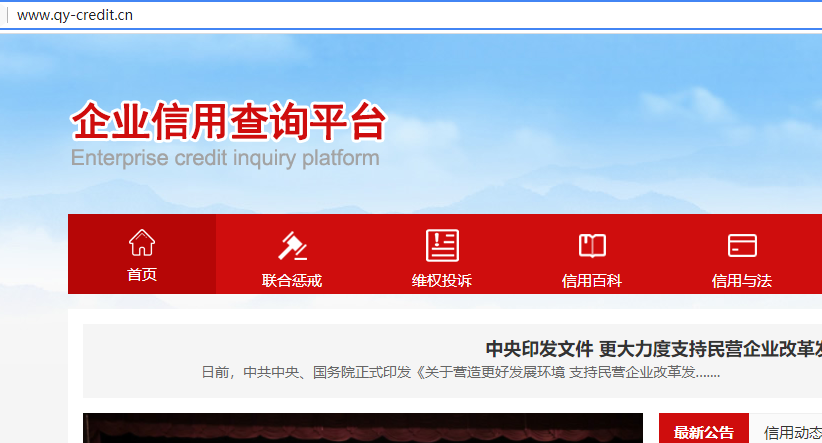Open the 信用百科 navigation text
The image size is (822, 443).
click(x=592, y=281)
